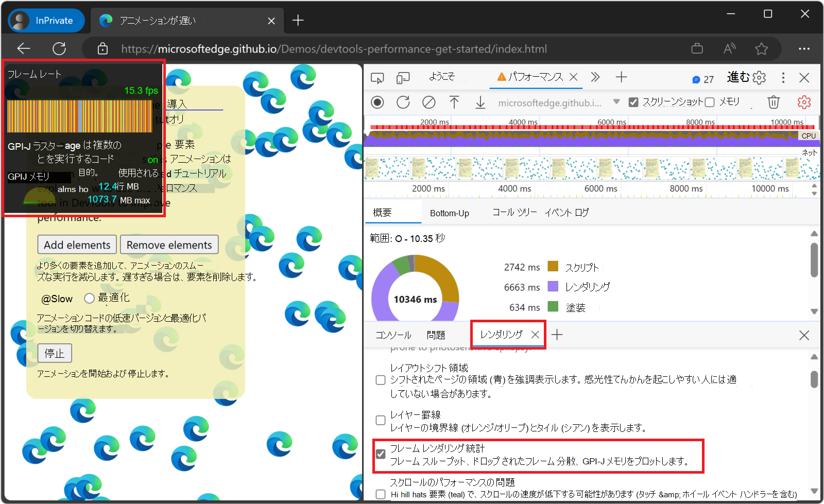Click the 15.3 fps frame rate graph

coord(80,116)
